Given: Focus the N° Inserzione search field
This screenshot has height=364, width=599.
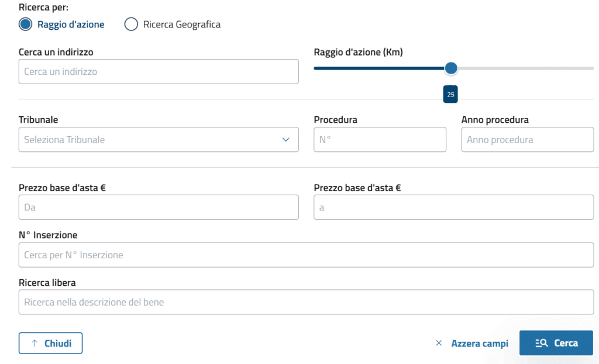Looking at the screenshot, I should [x=306, y=255].
